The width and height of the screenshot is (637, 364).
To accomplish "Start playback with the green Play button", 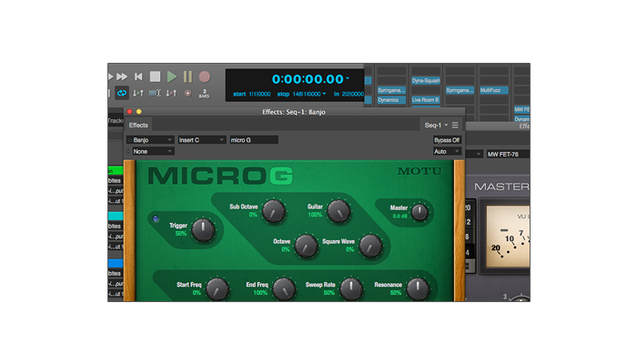I will pos(172,76).
